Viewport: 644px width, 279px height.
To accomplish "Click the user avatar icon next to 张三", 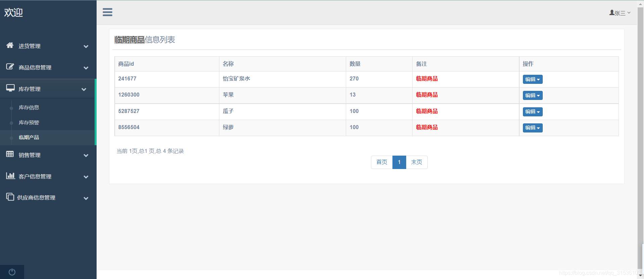I will tap(612, 12).
